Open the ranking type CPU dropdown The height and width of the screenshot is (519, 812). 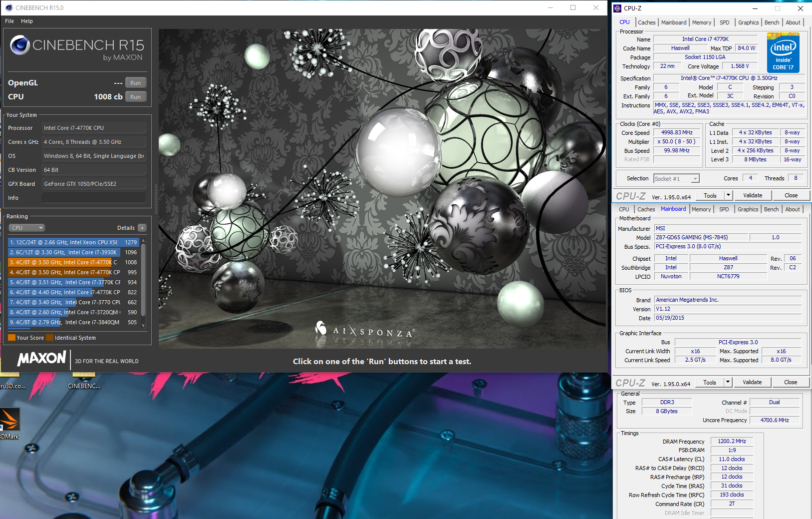click(27, 228)
